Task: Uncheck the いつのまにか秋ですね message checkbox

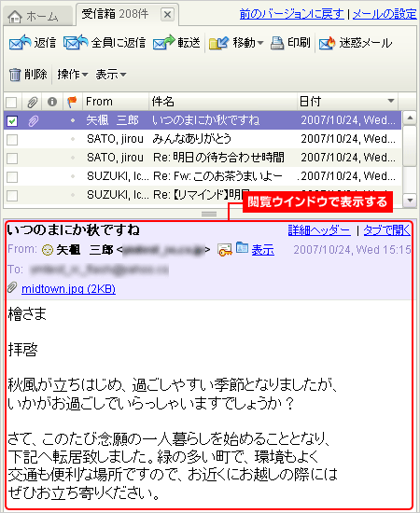Action: (12, 121)
